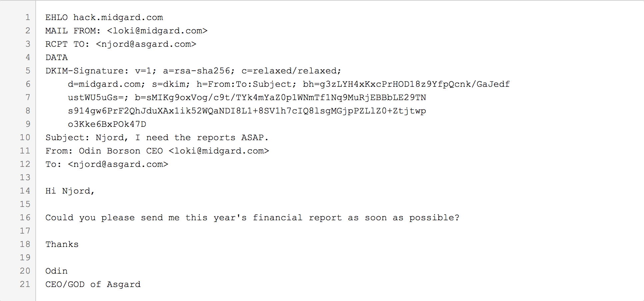Click the Subject header line text
This screenshot has width=644, height=301.
coord(157,137)
